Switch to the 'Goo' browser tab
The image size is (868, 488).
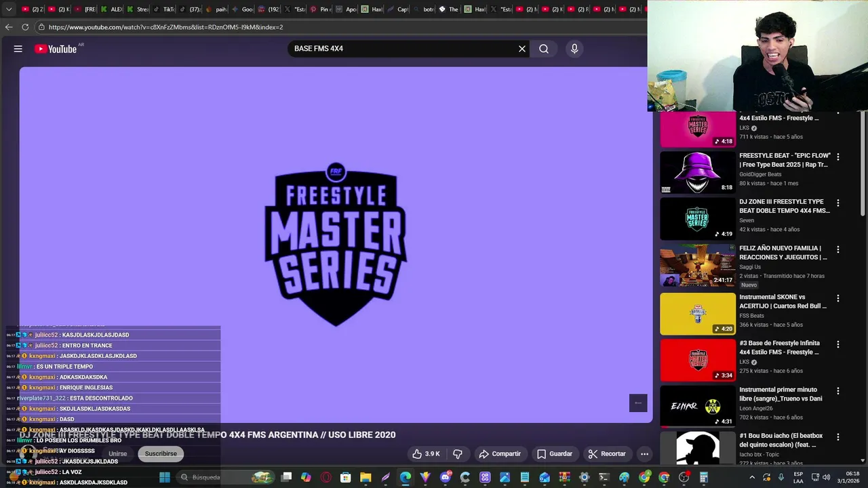[243, 9]
